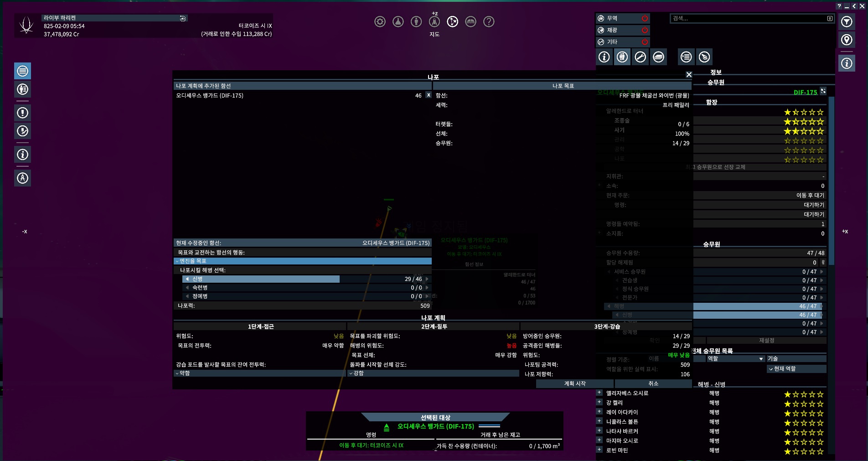Open the 강함 hull strength dropdown
The image size is (868, 461).
(x=434, y=373)
